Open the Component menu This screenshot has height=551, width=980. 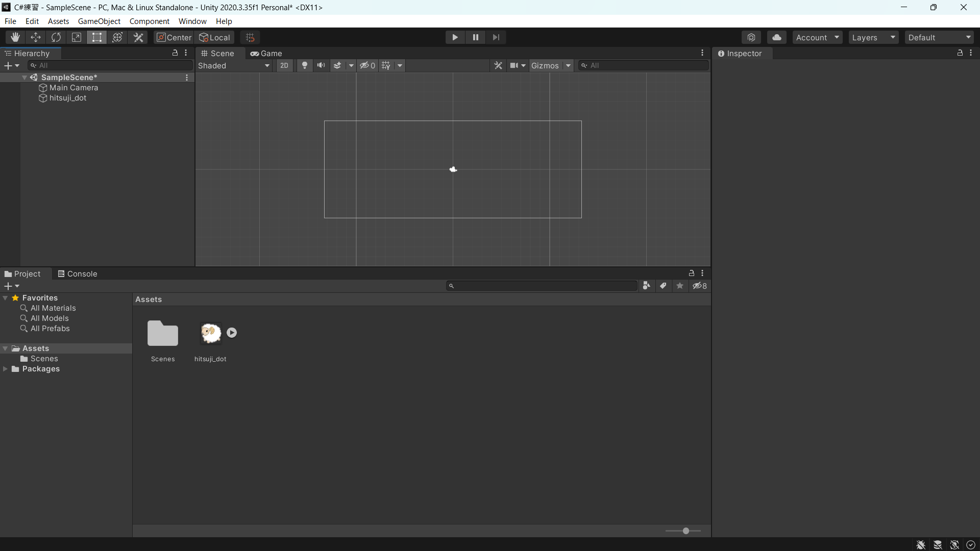pyautogui.click(x=150, y=21)
